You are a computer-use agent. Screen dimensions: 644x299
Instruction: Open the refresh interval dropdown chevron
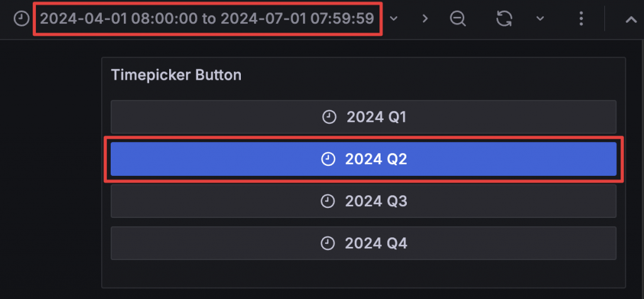tap(540, 19)
